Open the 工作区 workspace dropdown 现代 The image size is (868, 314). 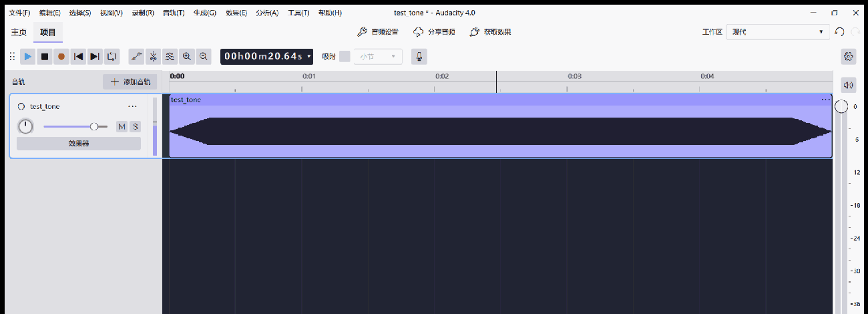click(x=778, y=32)
